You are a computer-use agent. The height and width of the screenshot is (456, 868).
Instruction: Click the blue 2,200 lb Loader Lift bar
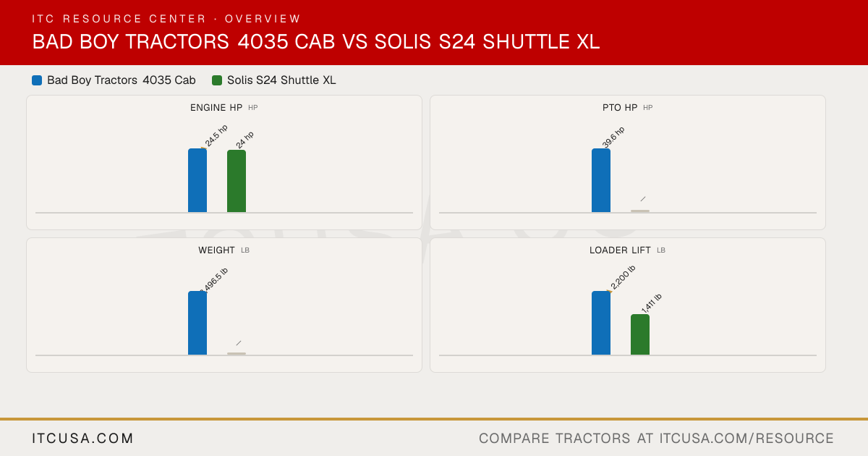tap(601, 323)
